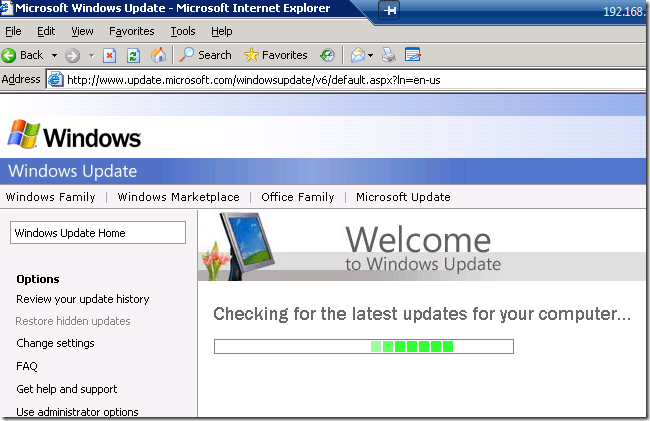Viewport: 650px width, 421px height.
Task: Open the View menu
Action: pyautogui.click(x=82, y=31)
